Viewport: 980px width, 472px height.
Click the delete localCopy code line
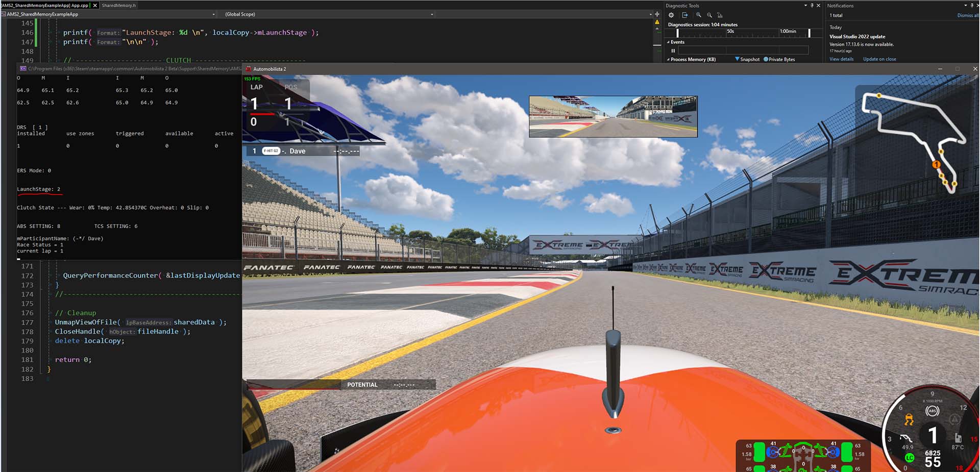(x=90, y=341)
